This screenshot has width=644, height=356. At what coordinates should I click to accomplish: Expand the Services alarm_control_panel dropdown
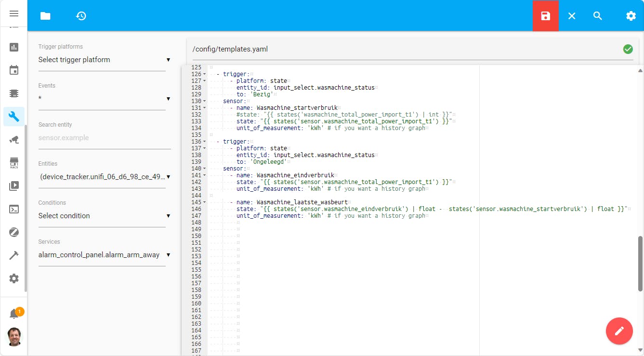tap(104, 255)
